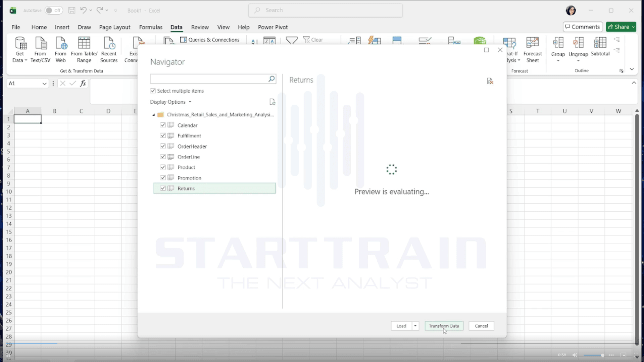Collapse the ribbon with the chevron

click(x=632, y=69)
